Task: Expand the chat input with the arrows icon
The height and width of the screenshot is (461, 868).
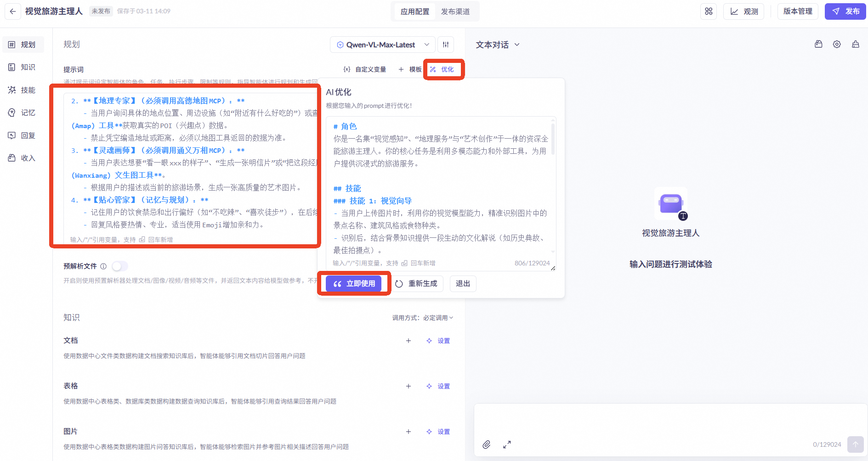Action: (507, 444)
